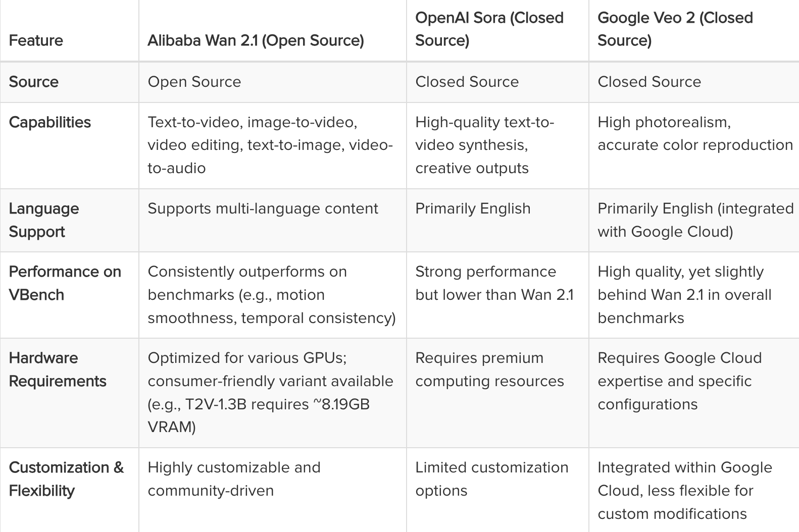799x532 pixels.
Task: Click the Supports multi-language content cell
Action: 263,208
